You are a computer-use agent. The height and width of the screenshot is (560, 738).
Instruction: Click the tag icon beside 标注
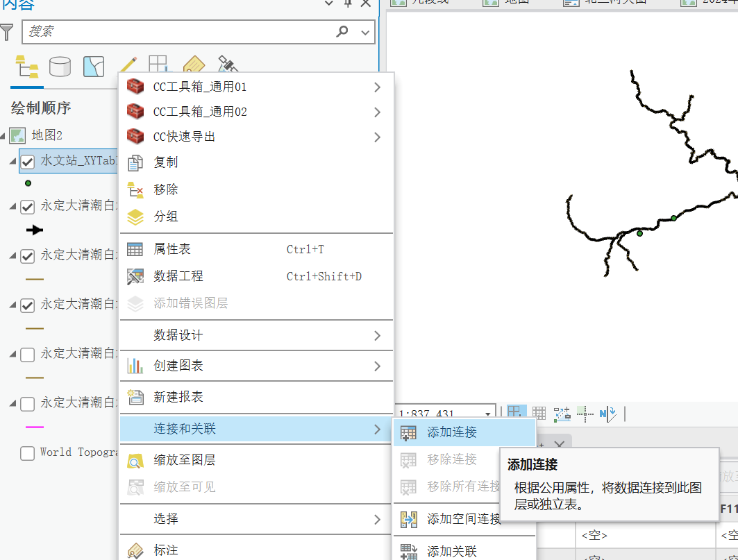[135, 550]
